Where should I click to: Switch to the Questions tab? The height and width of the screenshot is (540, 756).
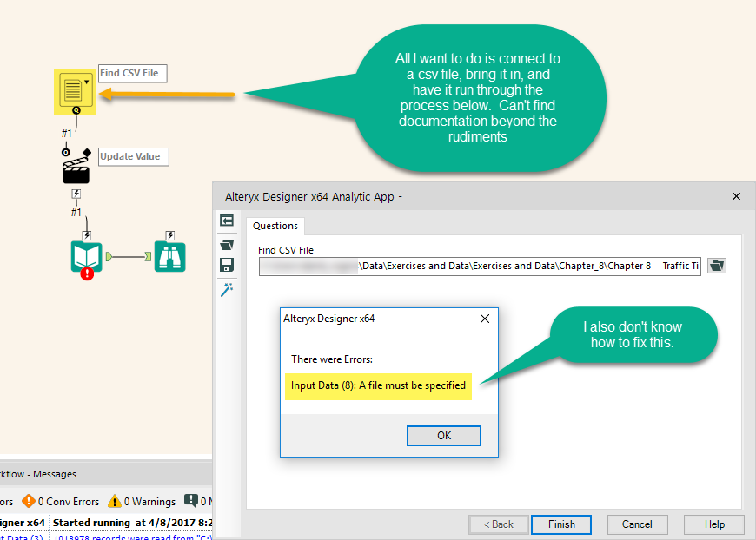point(275,226)
